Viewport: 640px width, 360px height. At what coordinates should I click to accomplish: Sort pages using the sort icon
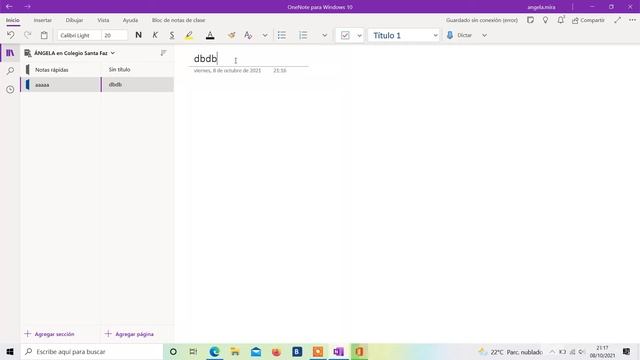[x=163, y=53]
